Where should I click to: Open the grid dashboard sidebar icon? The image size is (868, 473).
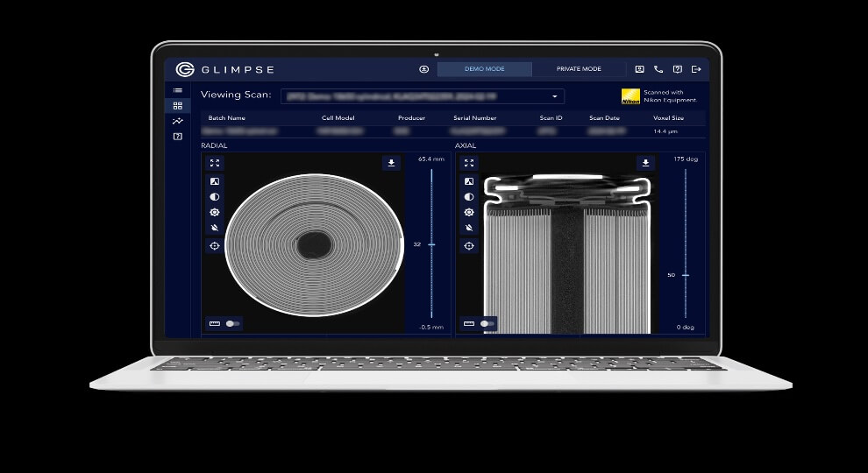(x=178, y=105)
